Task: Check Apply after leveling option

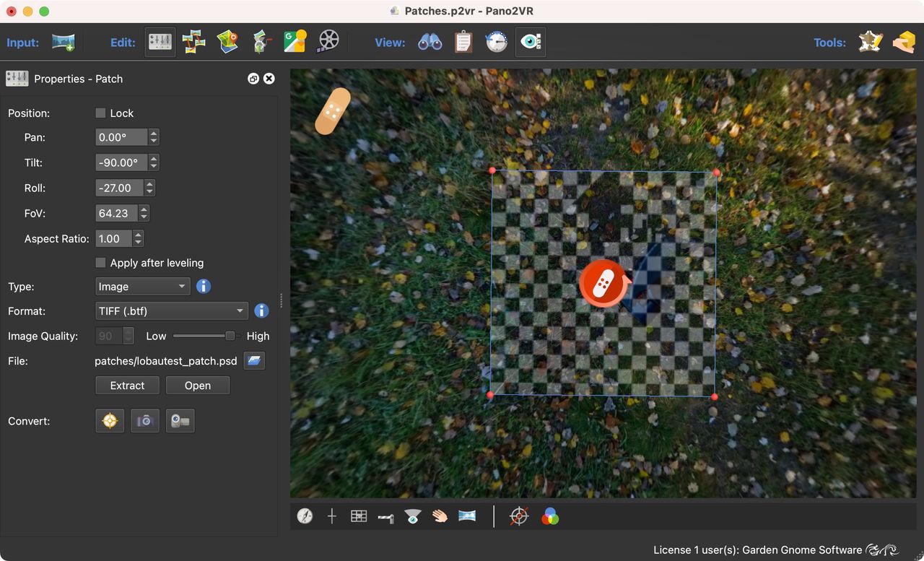Action: tap(101, 263)
